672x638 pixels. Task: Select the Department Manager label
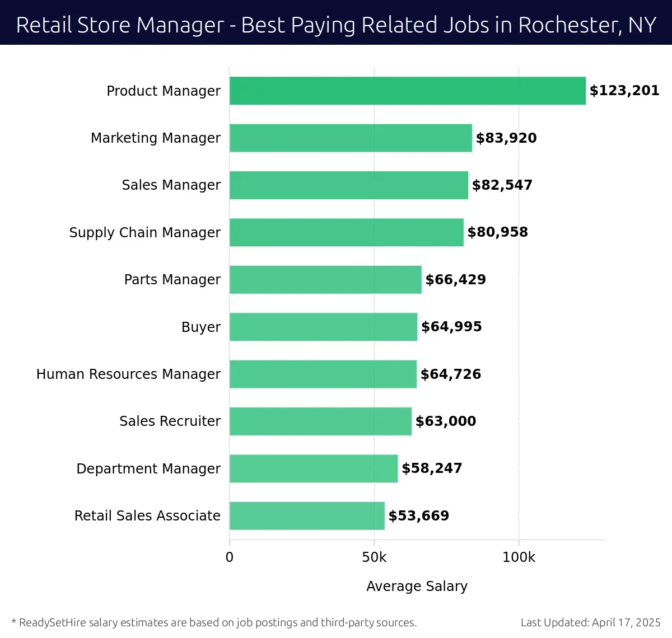148,468
